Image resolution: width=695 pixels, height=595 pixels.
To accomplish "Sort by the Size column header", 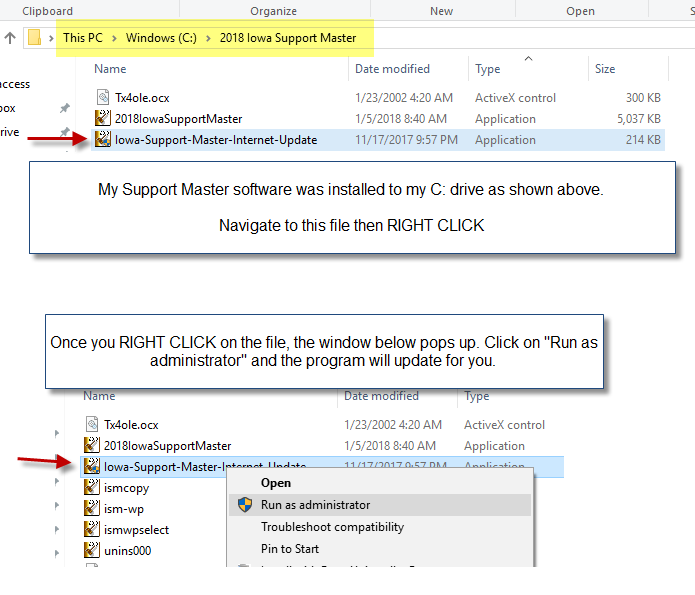I will (605, 69).
